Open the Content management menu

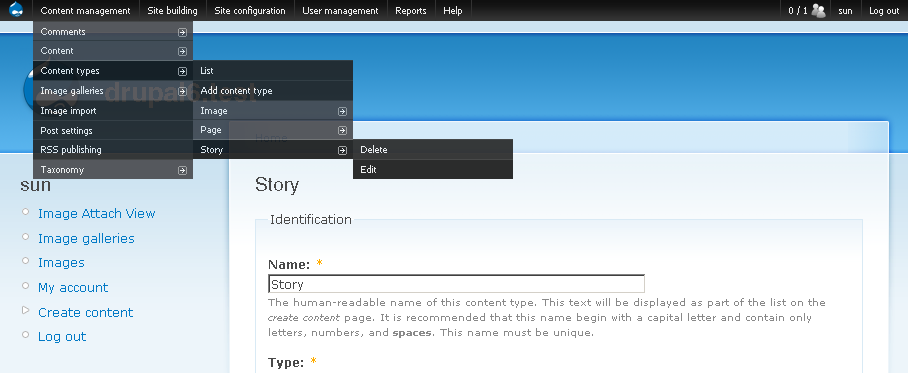(x=86, y=10)
